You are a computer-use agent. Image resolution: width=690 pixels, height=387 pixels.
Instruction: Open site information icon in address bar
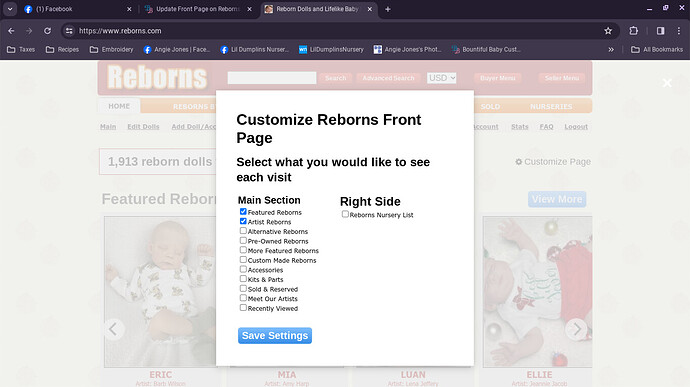69,31
